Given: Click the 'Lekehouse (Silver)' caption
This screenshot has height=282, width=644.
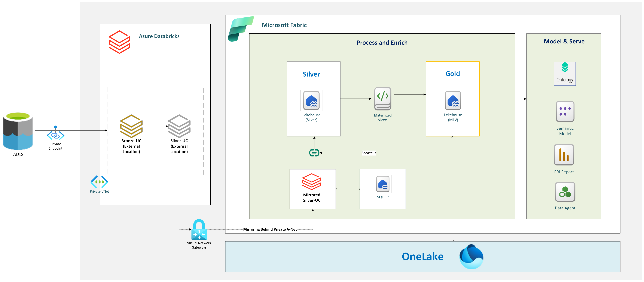Looking at the screenshot, I should coord(311,117).
